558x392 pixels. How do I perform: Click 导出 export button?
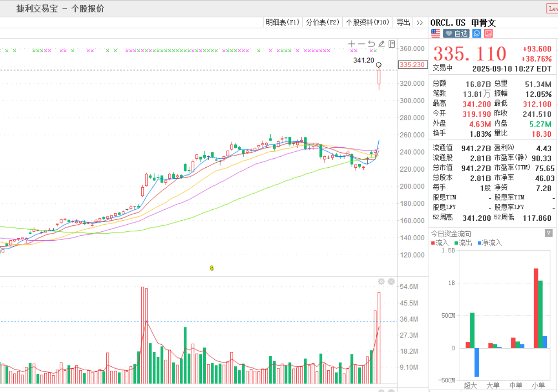coord(403,22)
